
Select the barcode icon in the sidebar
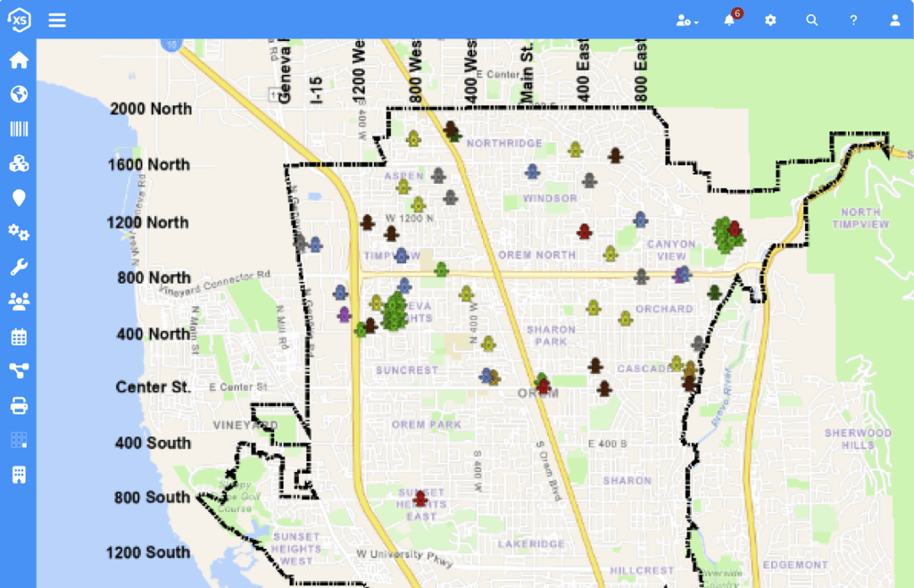(19, 128)
